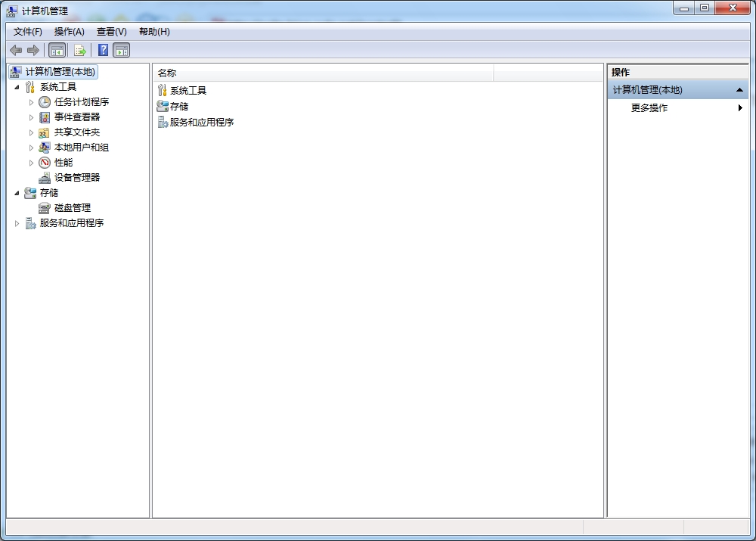Click the 存储 icon in the tree
The image size is (756, 541).
[x=30, y=192]
